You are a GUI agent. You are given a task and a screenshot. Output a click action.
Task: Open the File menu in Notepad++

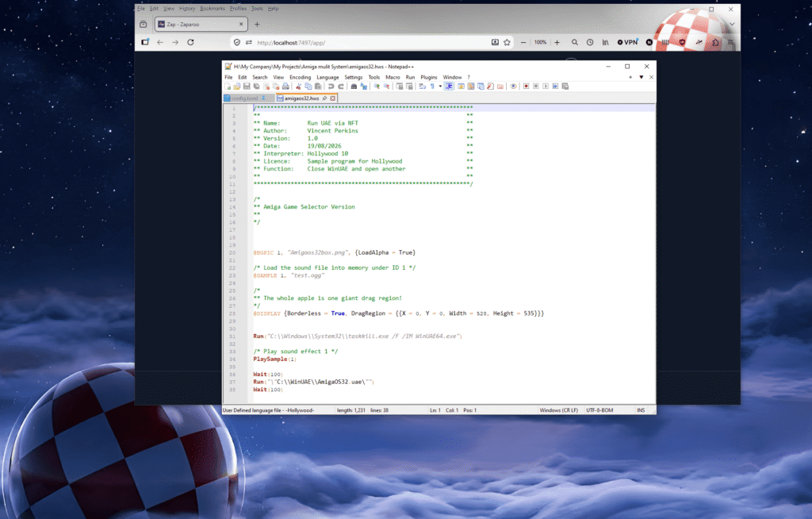228,77
